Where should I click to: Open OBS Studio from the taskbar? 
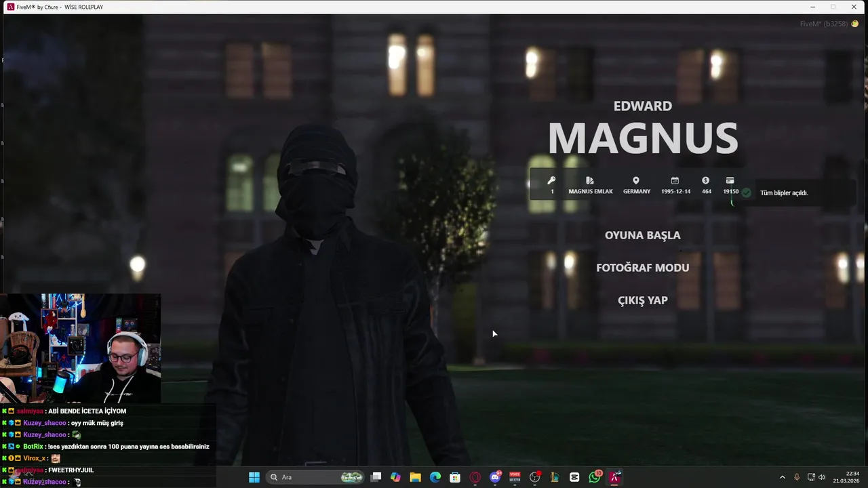(535, 477)
